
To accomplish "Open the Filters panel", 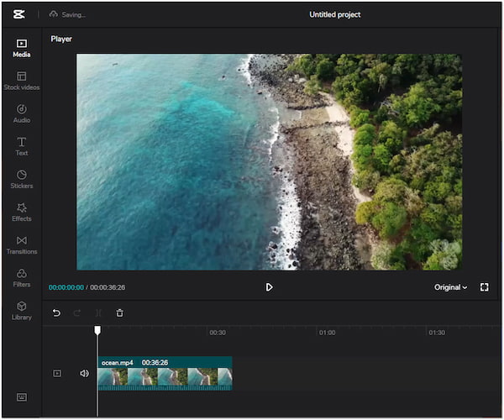I will click(21, 277).
